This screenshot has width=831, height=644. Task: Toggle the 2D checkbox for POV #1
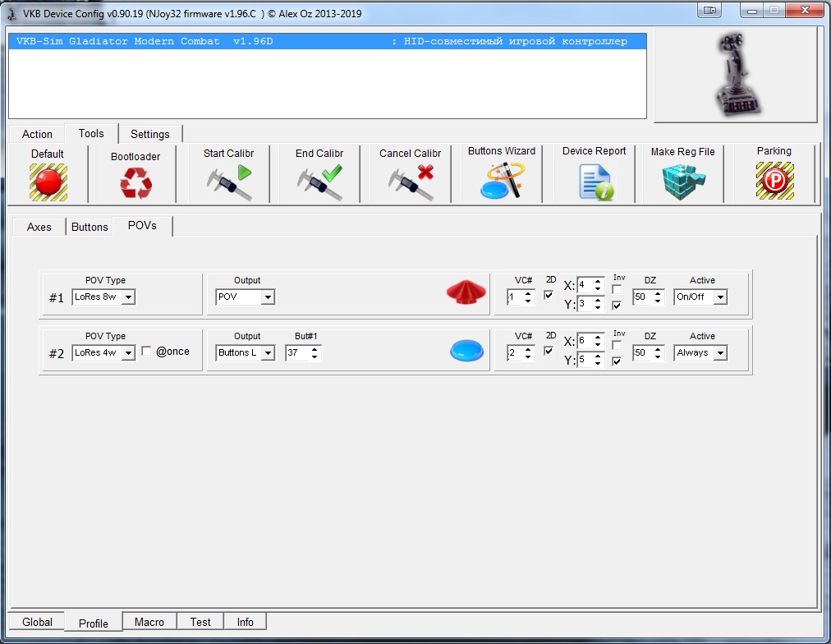(549, 295)
